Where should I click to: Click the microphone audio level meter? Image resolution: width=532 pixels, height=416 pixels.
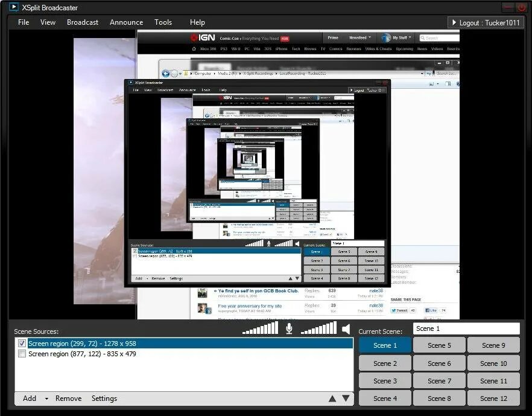(x=259, y=328)
